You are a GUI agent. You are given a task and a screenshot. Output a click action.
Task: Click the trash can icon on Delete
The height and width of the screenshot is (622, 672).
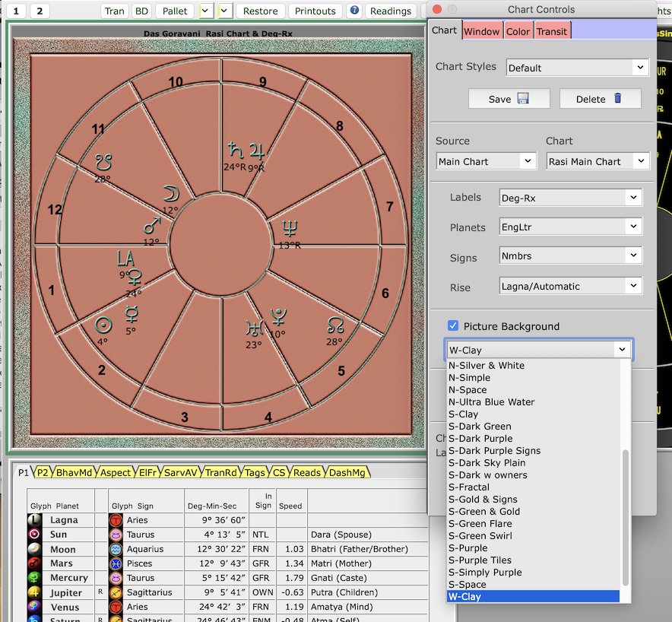[x=617, y=99]
